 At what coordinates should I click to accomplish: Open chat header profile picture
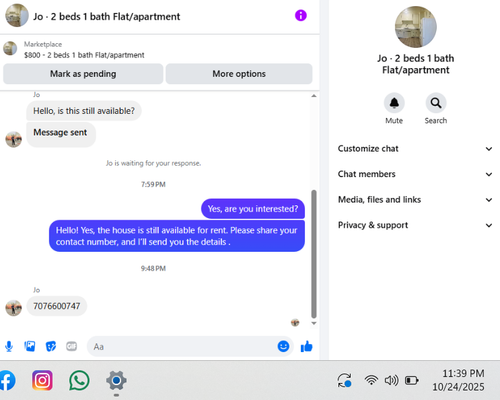coord(17,15)
